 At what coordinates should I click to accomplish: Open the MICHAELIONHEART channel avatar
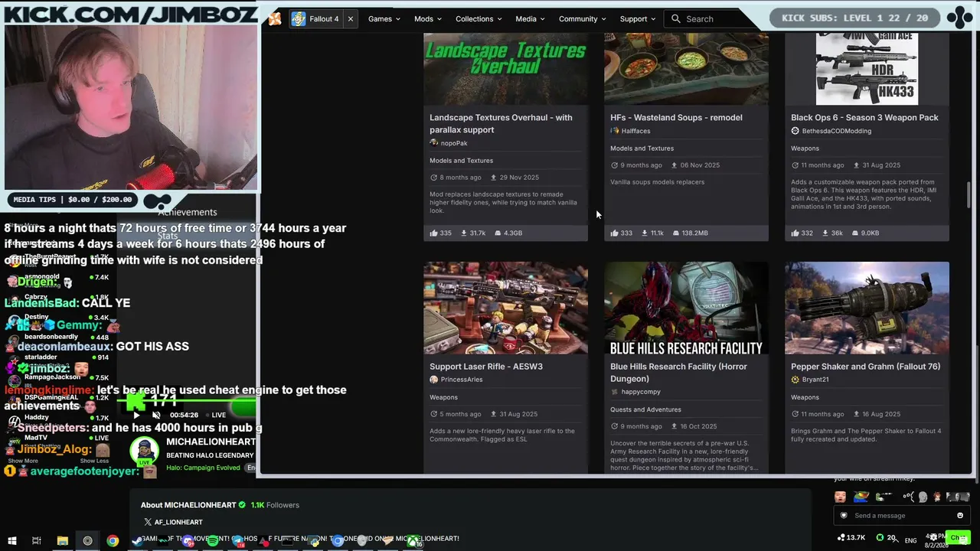(144, 452)
